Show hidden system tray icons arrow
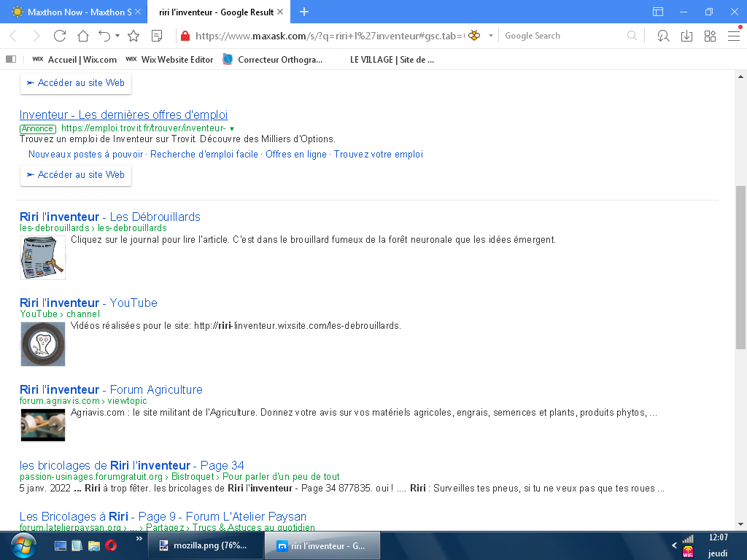 click(x=674, y=545)
